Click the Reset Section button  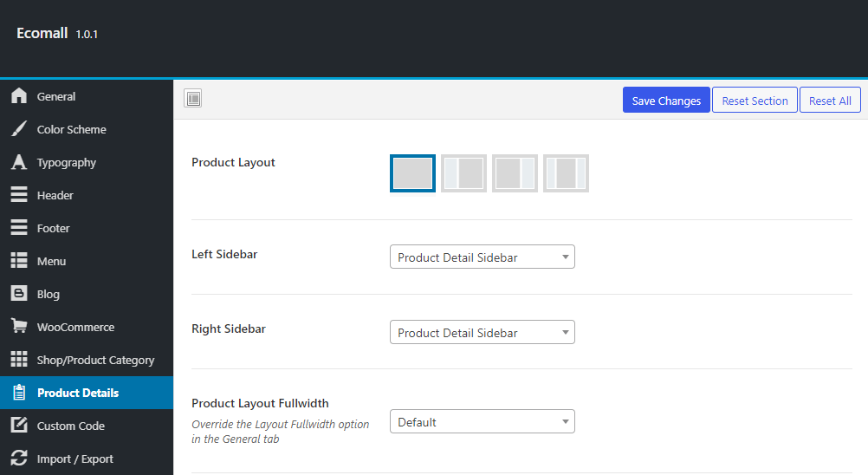point(755,101)
